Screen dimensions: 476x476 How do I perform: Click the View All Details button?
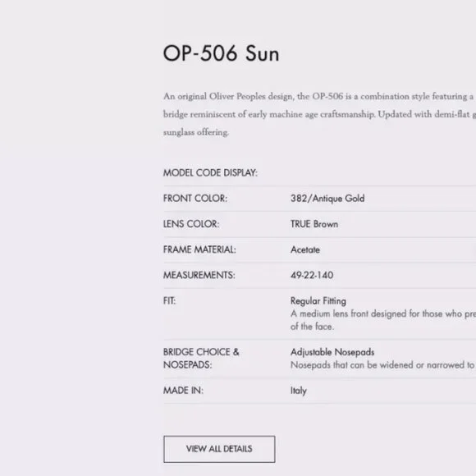point(219,449)
